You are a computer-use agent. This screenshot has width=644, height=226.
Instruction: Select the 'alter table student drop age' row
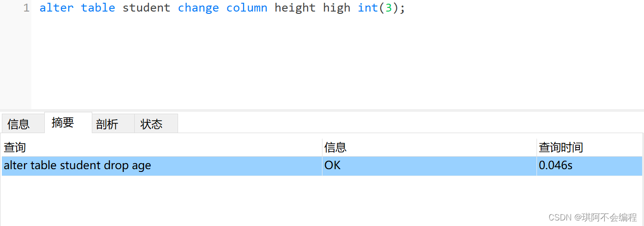tap(322, 165)
